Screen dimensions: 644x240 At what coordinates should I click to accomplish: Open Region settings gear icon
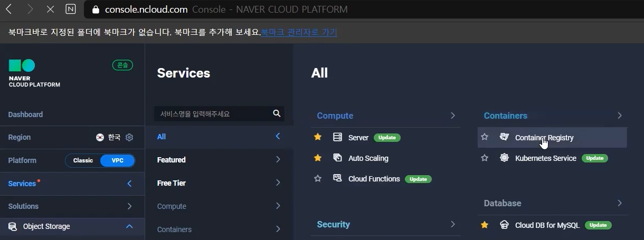click(x=129, y=137)
